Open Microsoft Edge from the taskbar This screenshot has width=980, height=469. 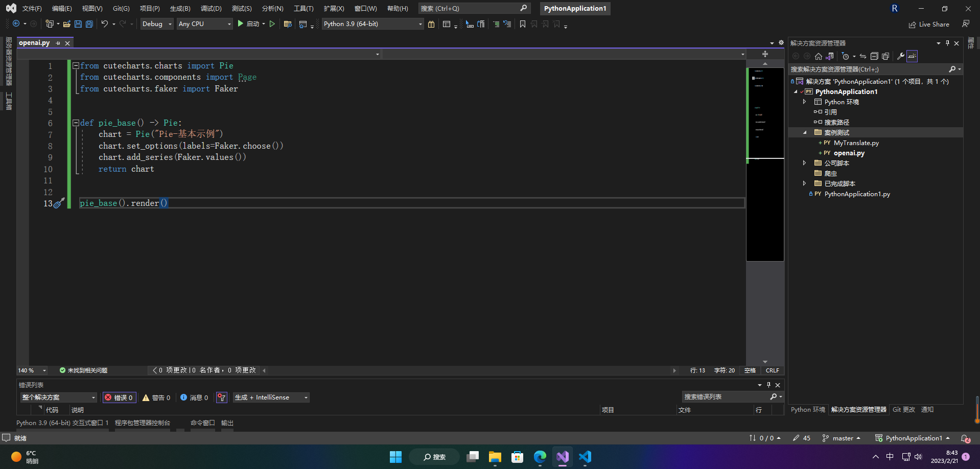tap(540, 457)
